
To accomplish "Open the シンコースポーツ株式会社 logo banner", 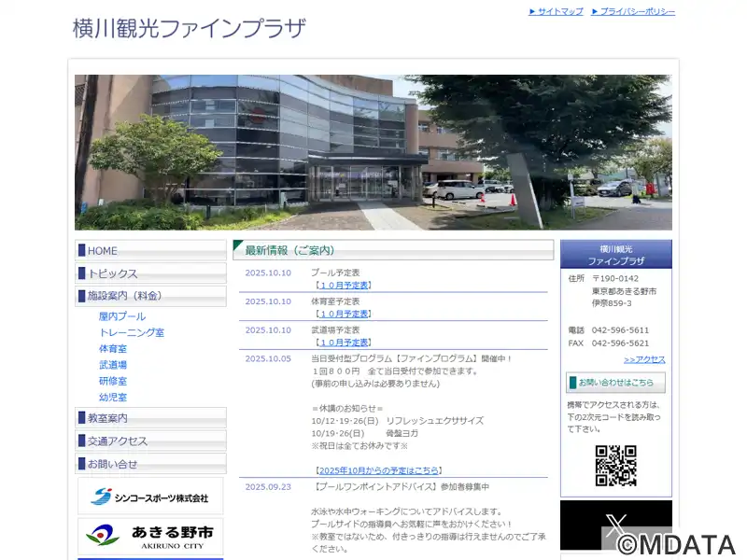I will (150, 497).
